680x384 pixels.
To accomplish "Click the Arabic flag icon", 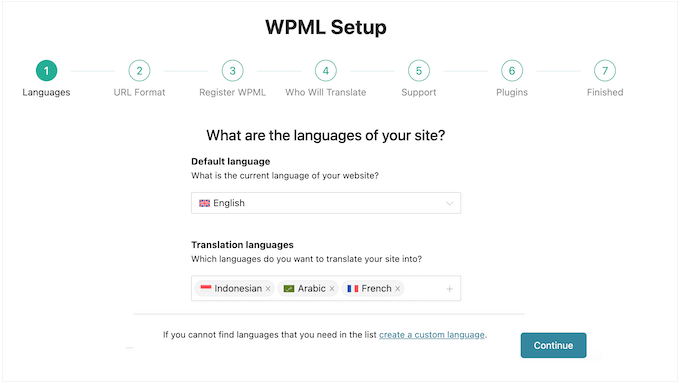I will click(289, 289).
